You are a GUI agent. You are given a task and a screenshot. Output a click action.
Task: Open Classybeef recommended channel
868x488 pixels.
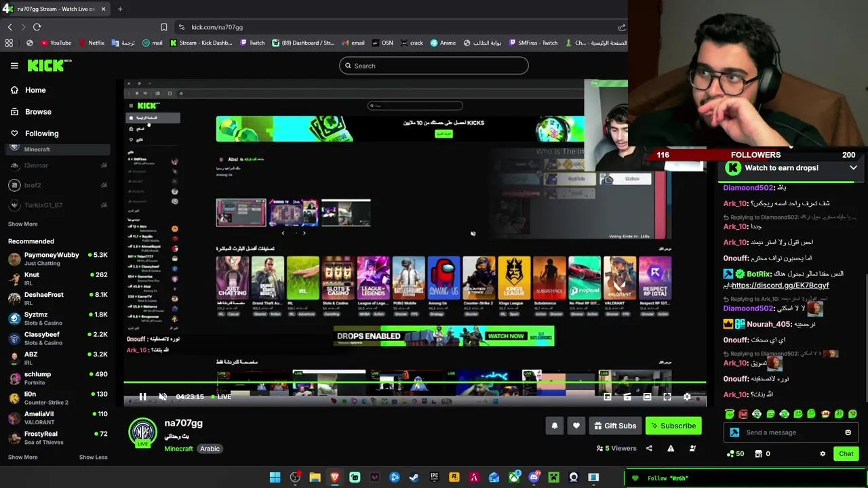58,338
